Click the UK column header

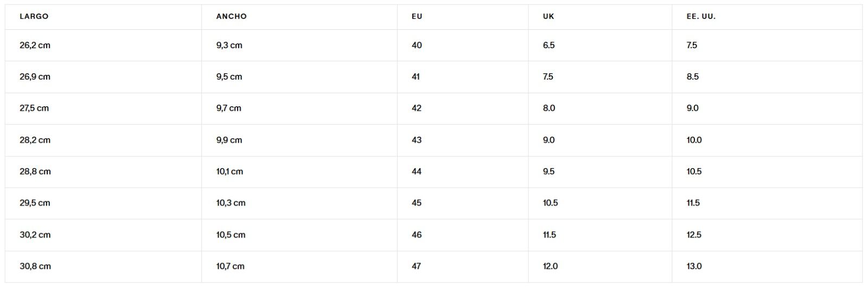[x=548, y=16]
